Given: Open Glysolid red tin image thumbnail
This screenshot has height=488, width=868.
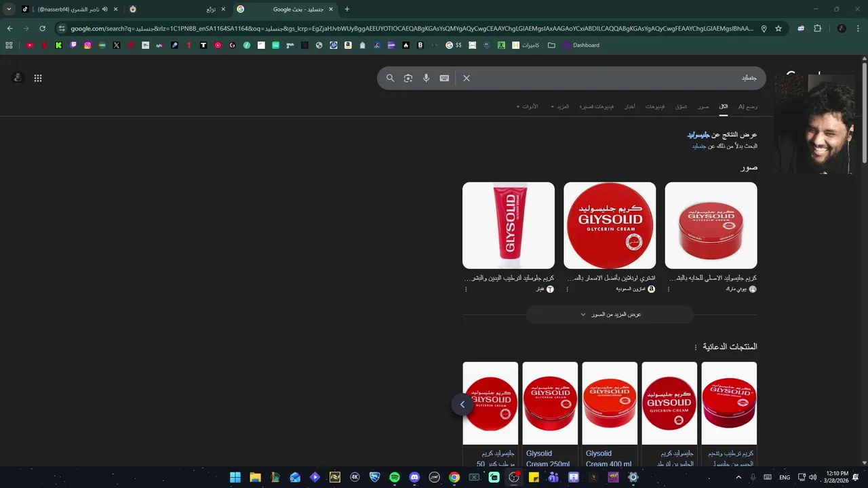Looking at the screenshot, I should 711,225.
